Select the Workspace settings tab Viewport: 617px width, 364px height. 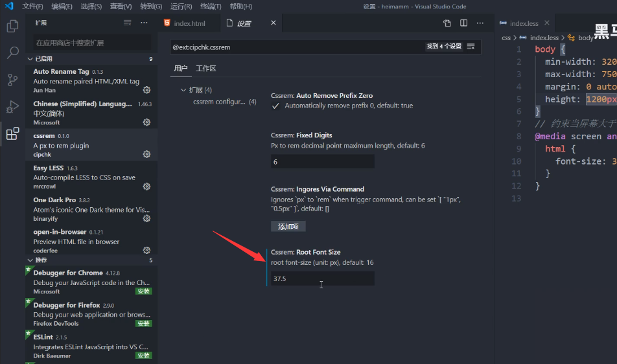[206, 69]
